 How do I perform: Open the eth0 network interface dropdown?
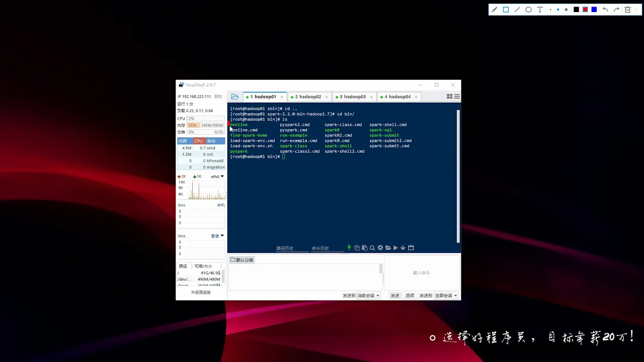pos(217,176)
